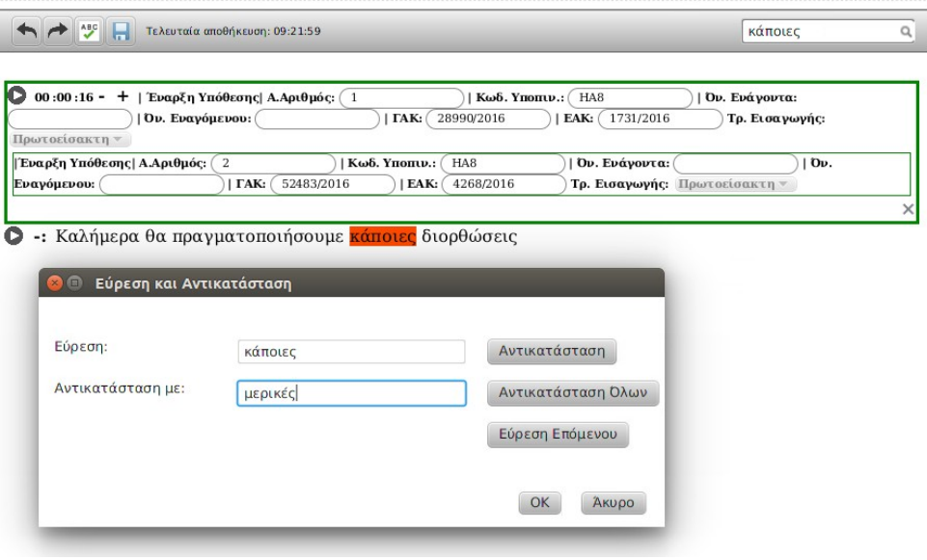Open the first Τρ. Εισαγωγής Πρωτοείσακτη dropdown

(67, 140)
